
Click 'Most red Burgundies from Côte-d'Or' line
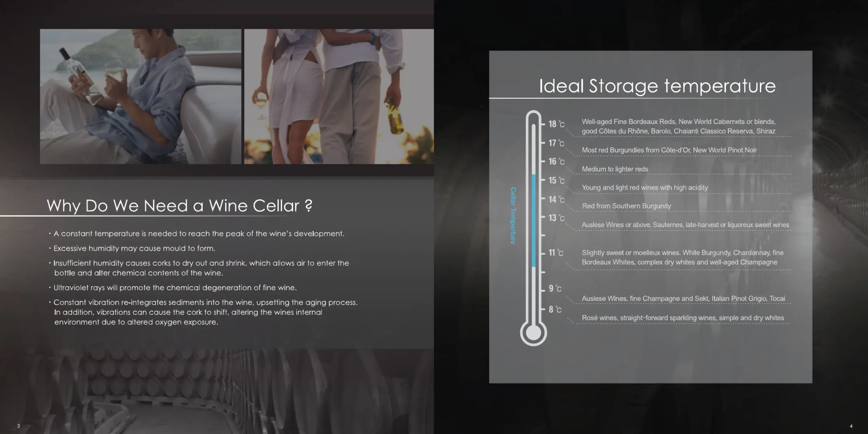(669, 150)
